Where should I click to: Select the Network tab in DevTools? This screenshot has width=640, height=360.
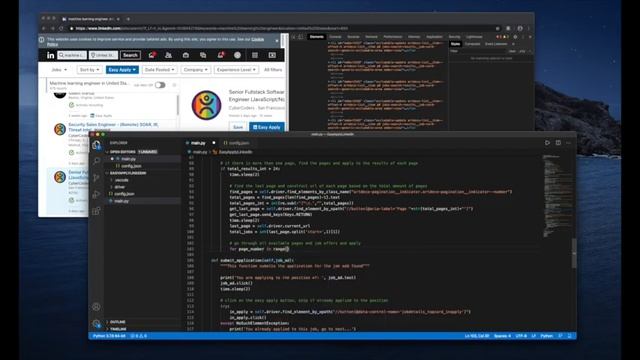tap(371, 37)
